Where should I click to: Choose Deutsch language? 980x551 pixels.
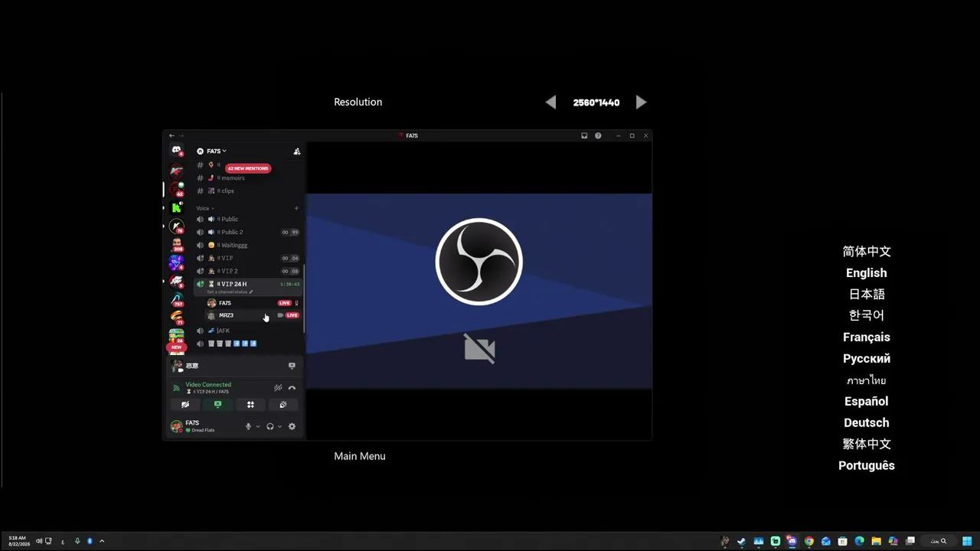point(867,423)
